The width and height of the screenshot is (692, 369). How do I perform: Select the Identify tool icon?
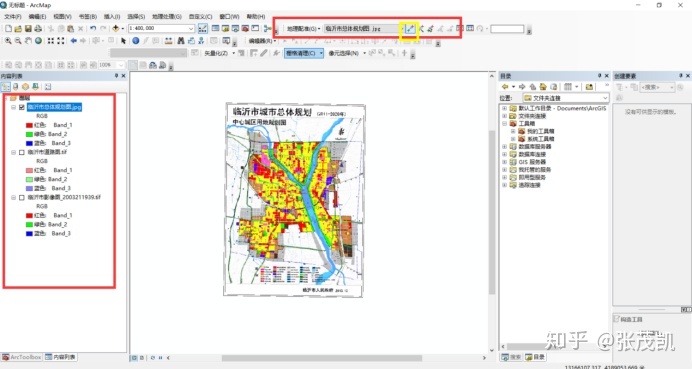(x=135, y=41)
